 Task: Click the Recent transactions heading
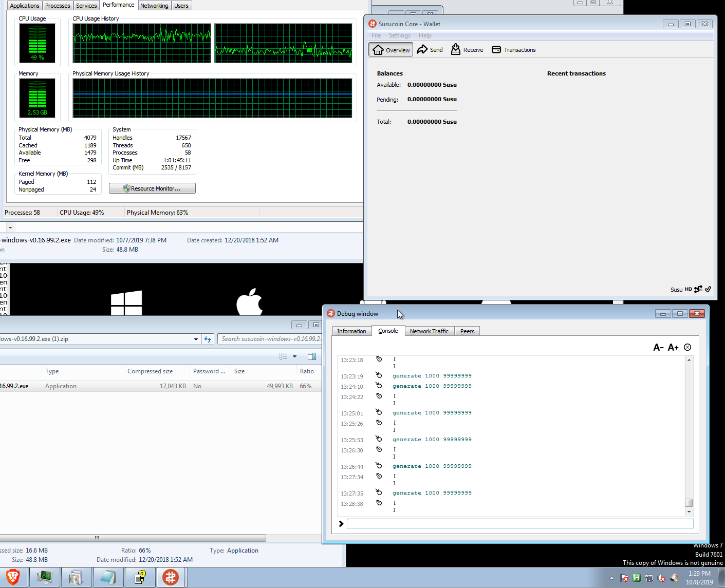click(576, 73)
